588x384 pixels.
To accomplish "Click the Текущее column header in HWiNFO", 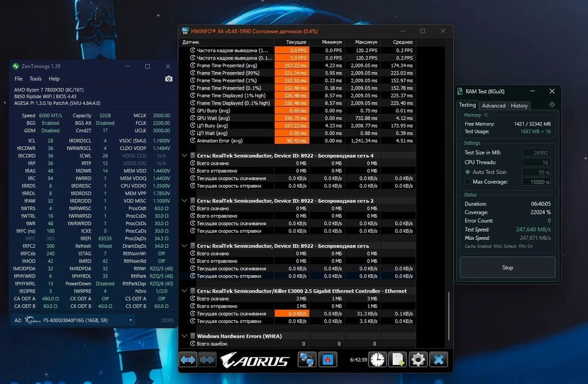I will pyautogui.click(x=292, y=42).
